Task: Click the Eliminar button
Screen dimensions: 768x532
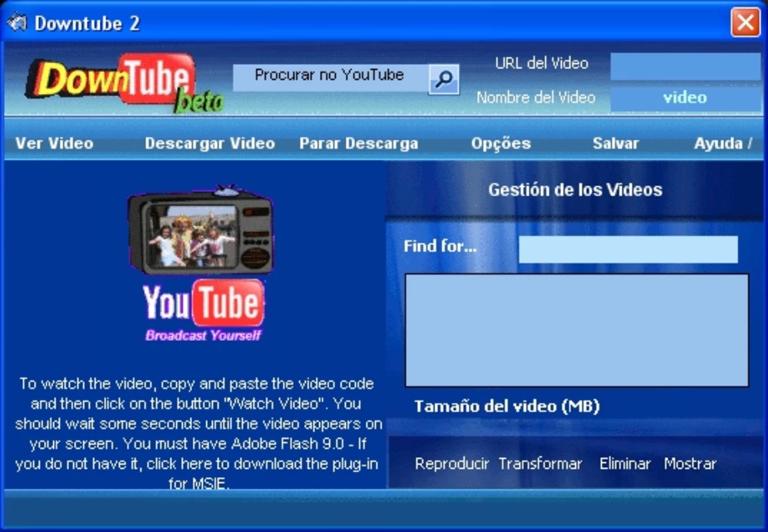Action: pos(625,464)
